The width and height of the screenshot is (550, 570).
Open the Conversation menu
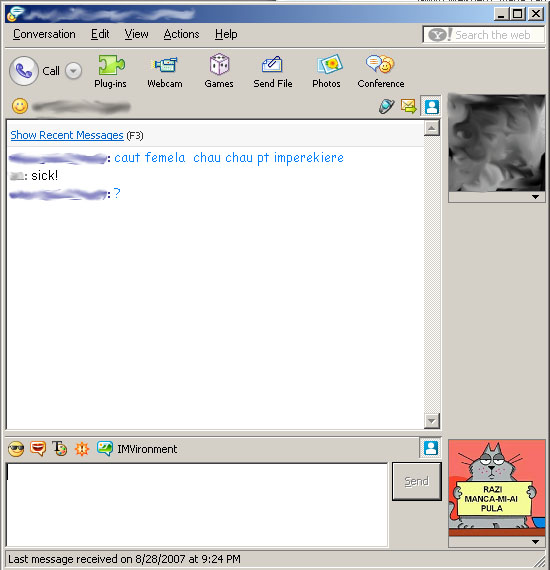pyautogui.click(x=44, y=34)
